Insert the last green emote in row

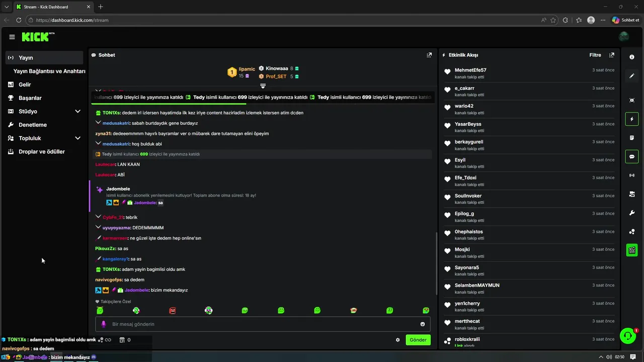pos(426,310)
